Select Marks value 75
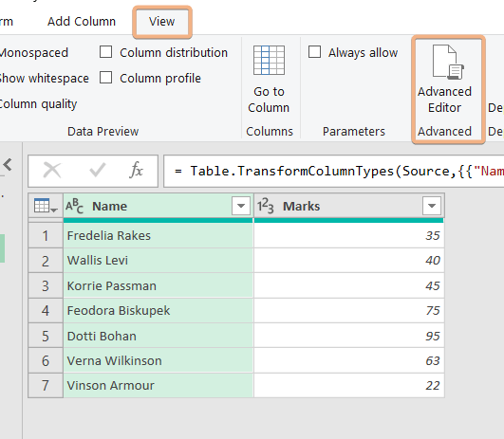This screenshot has width=504, height=439. [x=348, y=311]
